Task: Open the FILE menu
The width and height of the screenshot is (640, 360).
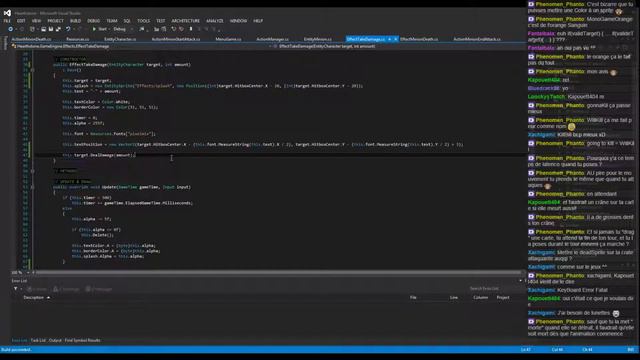Action: coord(7,21)
